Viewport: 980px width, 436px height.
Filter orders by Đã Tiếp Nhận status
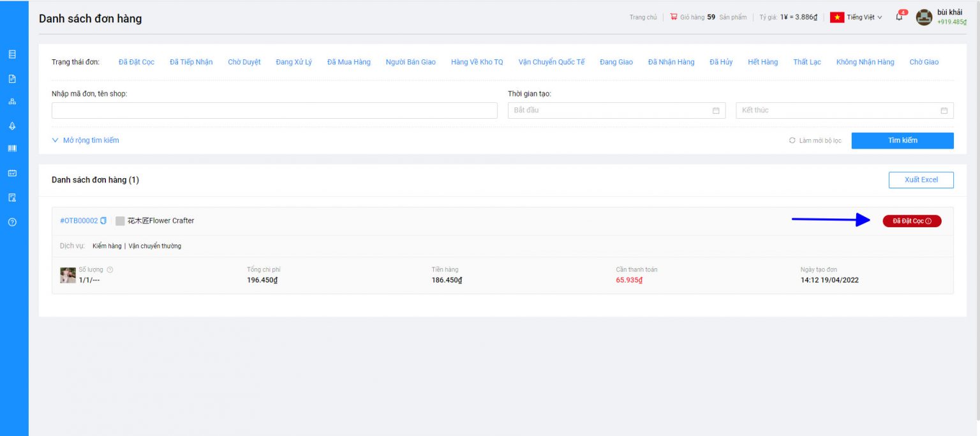tap(191, 62)
